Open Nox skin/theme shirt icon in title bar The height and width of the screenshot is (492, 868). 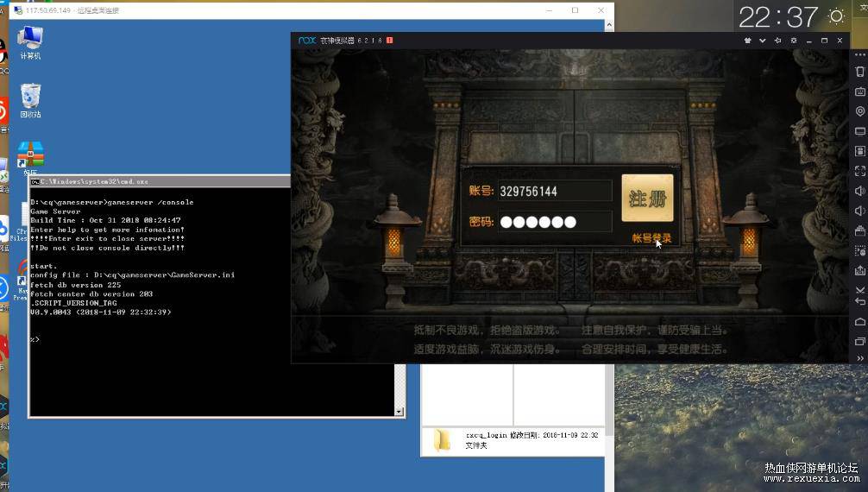click(x=747, y=41)
